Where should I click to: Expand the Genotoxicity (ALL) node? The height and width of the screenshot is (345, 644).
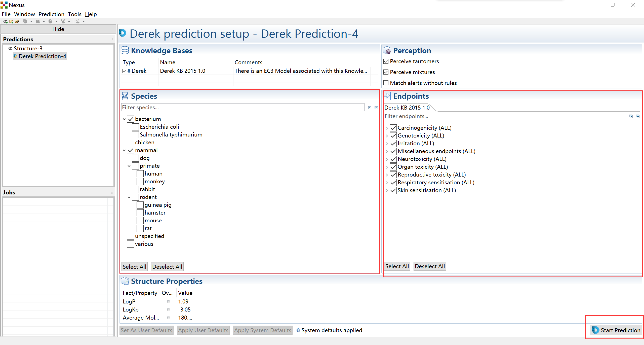(387, 136)
